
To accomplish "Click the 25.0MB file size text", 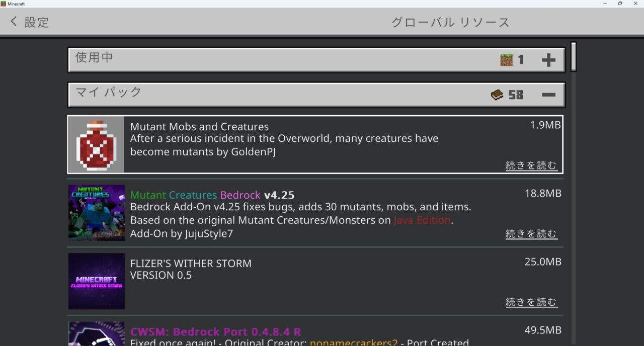I will click(543, 262).
